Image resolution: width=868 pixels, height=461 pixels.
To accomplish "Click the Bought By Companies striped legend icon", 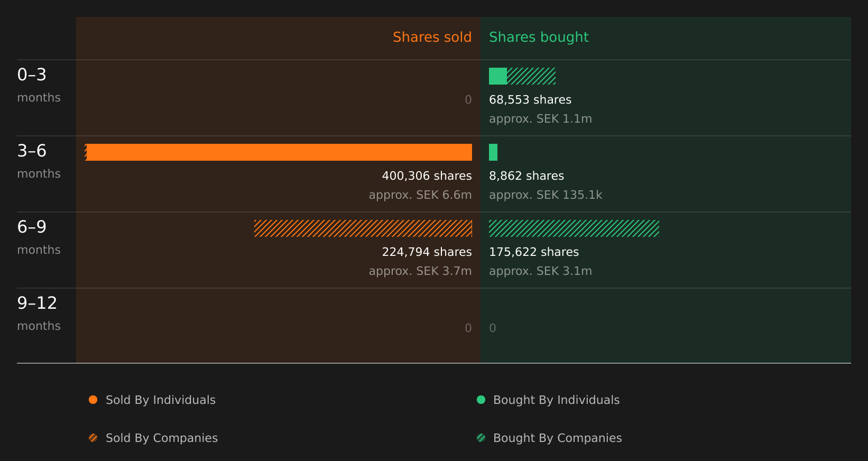I will pos(481,438).
